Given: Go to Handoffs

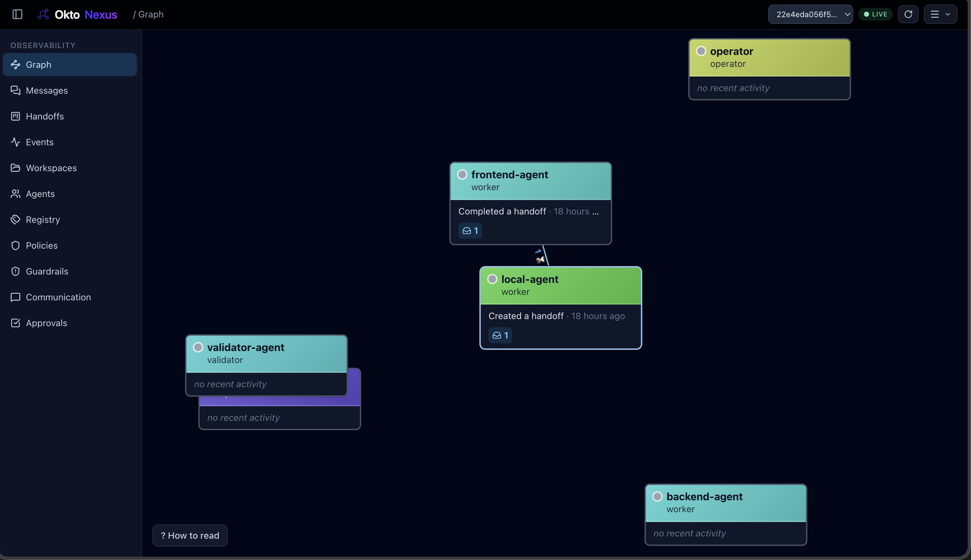Looking at the screenshot, I should point(70,116).
